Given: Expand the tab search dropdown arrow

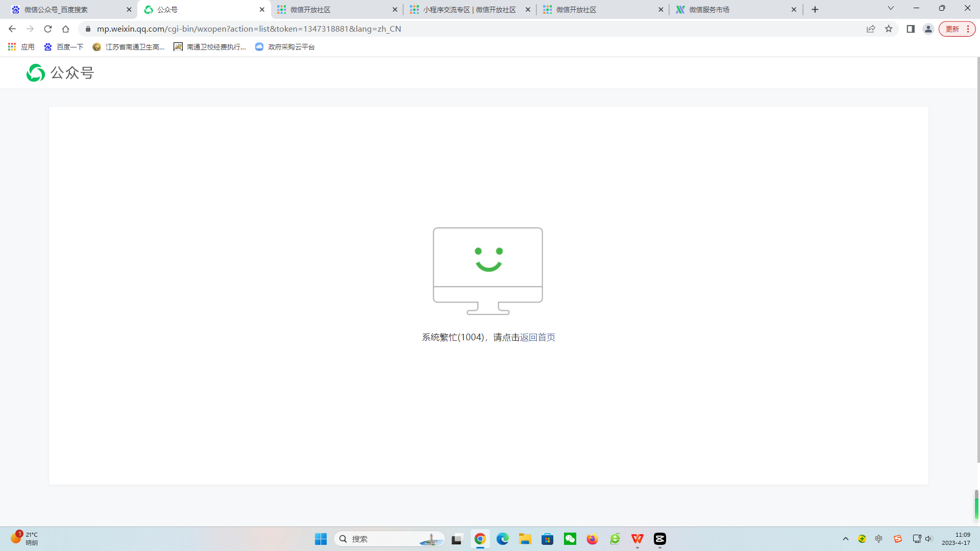Looking at the screenshot, I should point(891,8).
